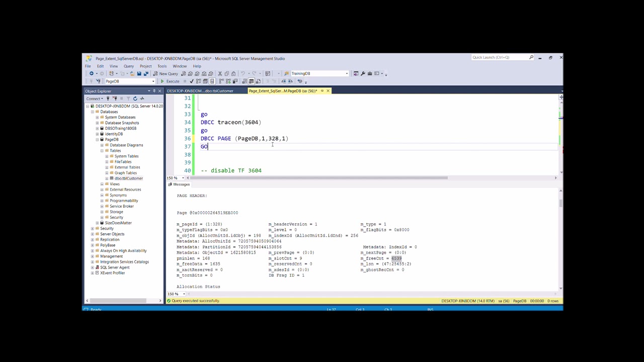Click the Properties wrench icon

[363, 73]
